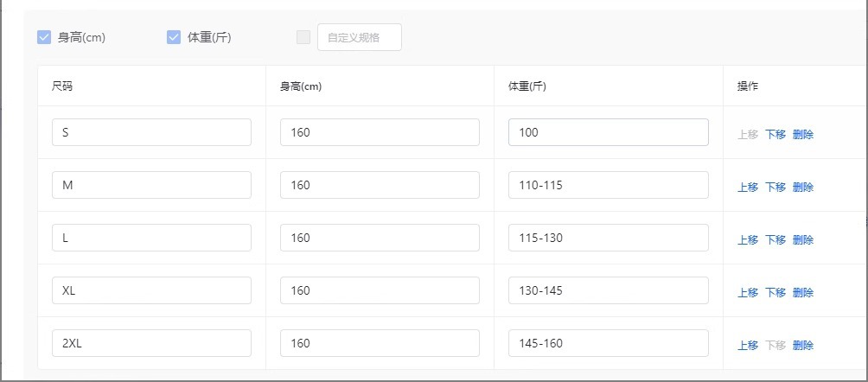Focus the 自定义规格 text field

[x=360, y=37]
